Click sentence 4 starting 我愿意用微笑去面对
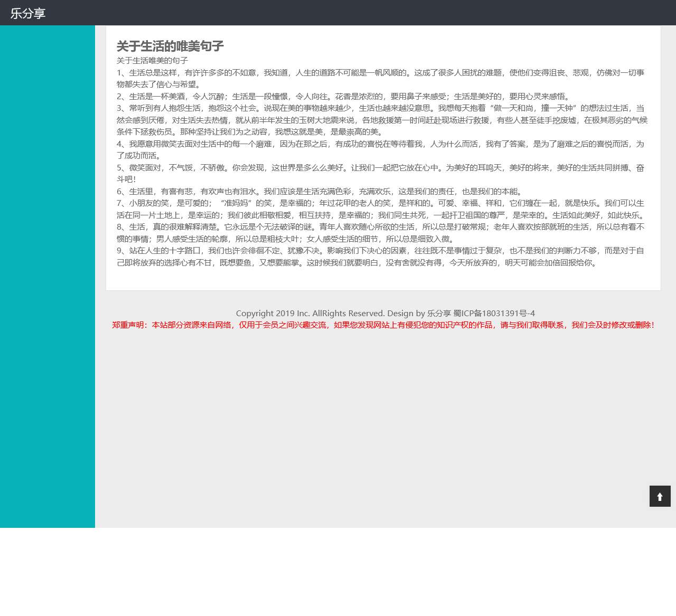 coord(380,149)
